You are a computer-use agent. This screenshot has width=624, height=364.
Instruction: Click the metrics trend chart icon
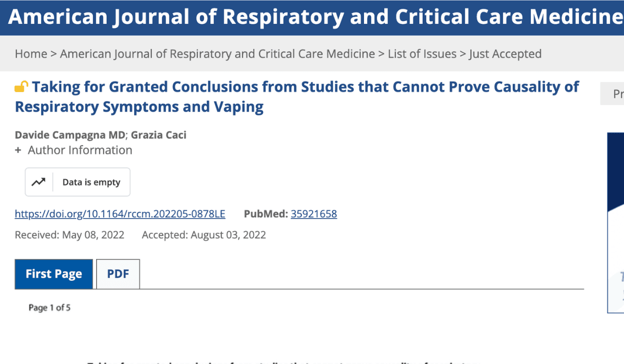click(x=38, y=182)
